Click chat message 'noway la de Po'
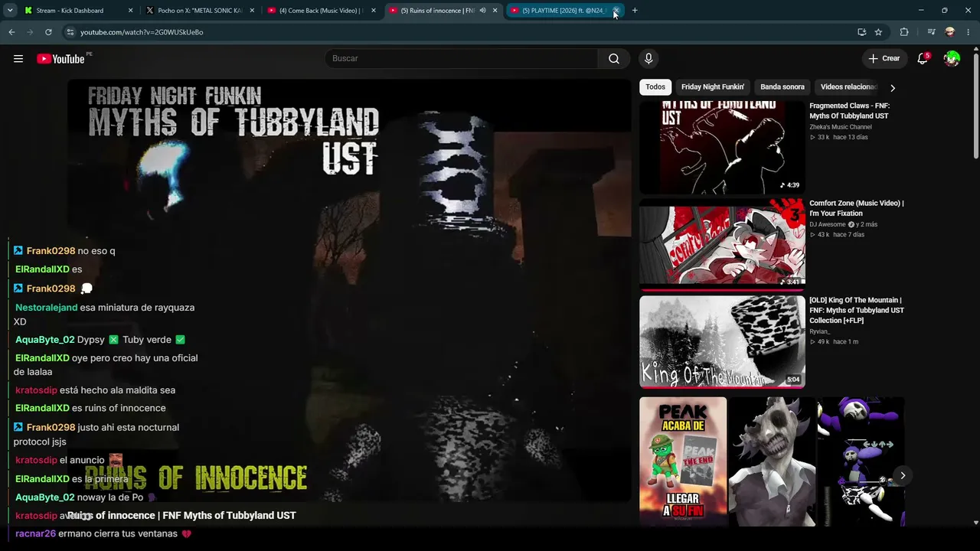 [x=110, y=497]
